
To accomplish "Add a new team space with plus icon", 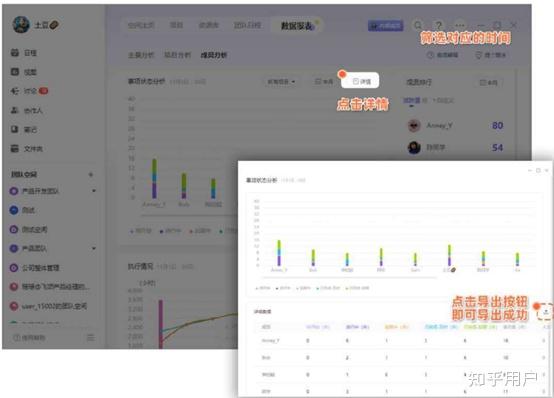I will (91, 174).
